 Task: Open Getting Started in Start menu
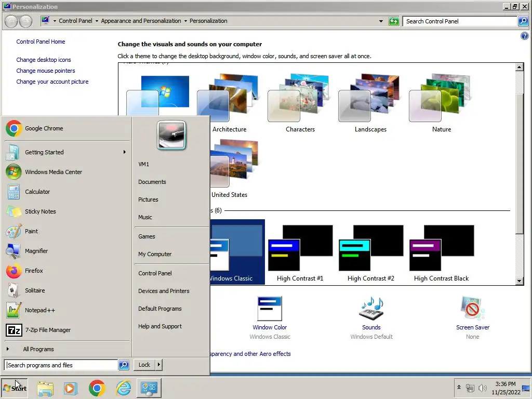67,152
